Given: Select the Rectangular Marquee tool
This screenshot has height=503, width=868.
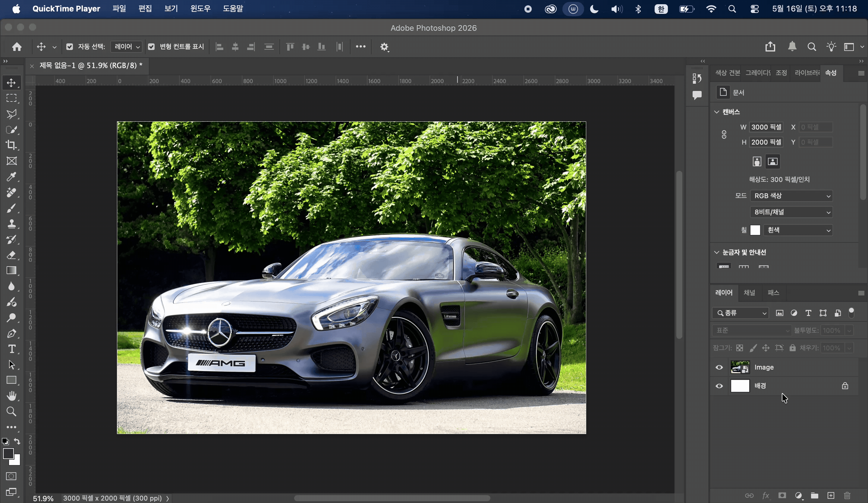Looking at the screenshot, I should click(11, 98).
